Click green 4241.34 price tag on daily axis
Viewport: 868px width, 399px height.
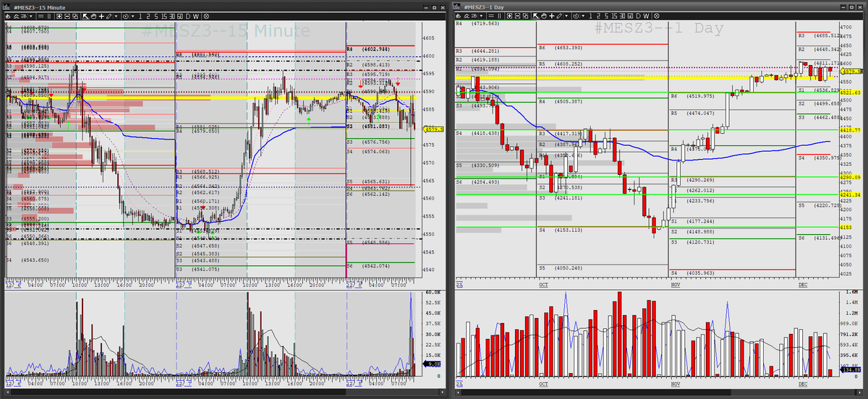(849, 194)
